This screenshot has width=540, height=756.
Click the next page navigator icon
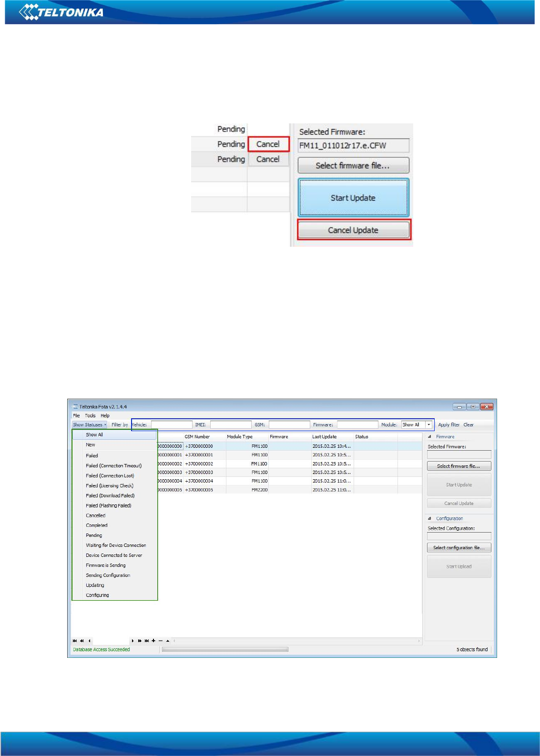(x=140, y=641)
